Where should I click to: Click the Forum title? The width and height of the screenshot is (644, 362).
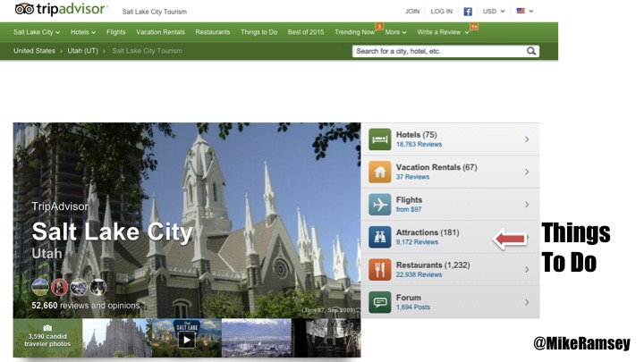(408, 298)
